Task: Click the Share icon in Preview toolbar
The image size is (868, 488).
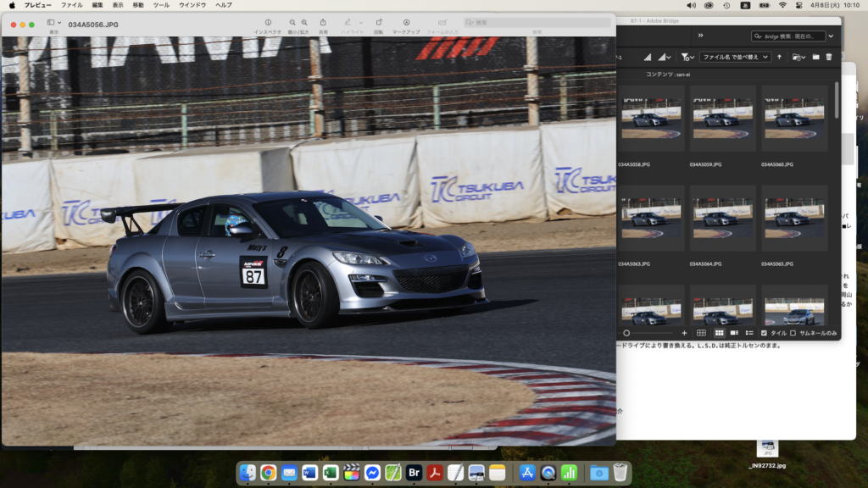Action: click(323, 23)
